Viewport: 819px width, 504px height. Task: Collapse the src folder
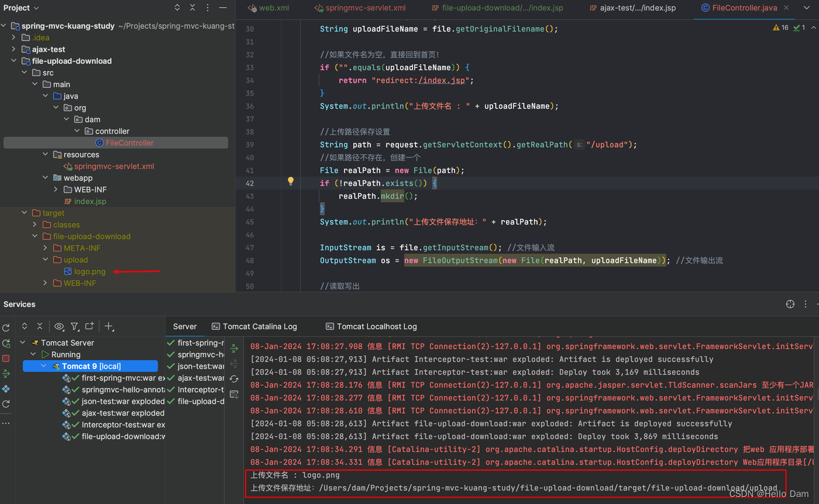tap(25, 73)
